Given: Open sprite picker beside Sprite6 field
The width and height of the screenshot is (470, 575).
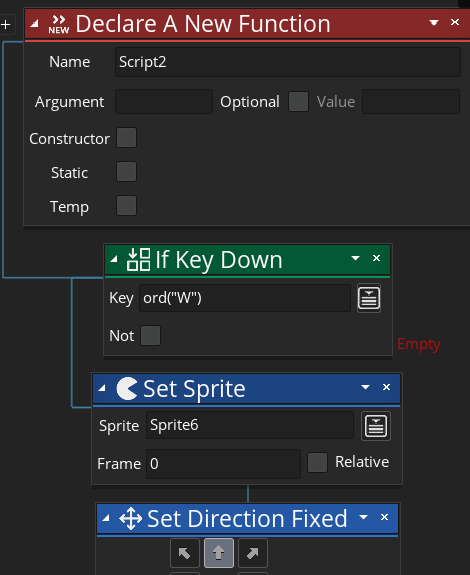Looking at the screenshot, I should pos(376,426).
